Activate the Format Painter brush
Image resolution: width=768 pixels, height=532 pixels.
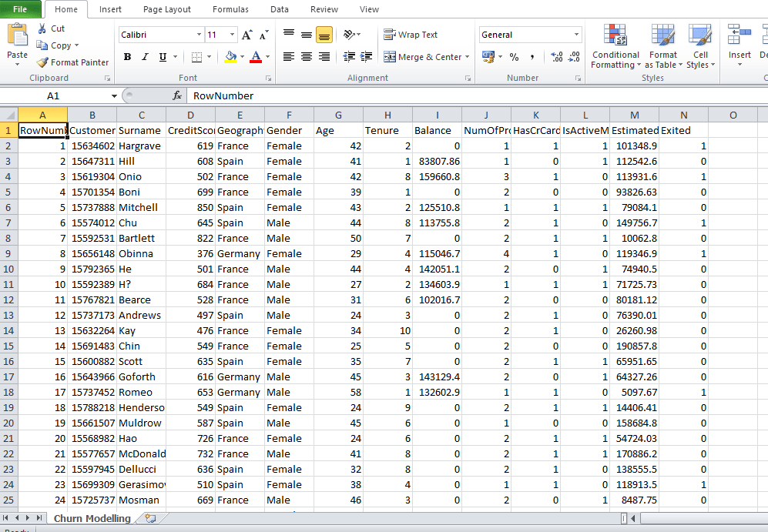pyautogui.click(x=72, y=62)
